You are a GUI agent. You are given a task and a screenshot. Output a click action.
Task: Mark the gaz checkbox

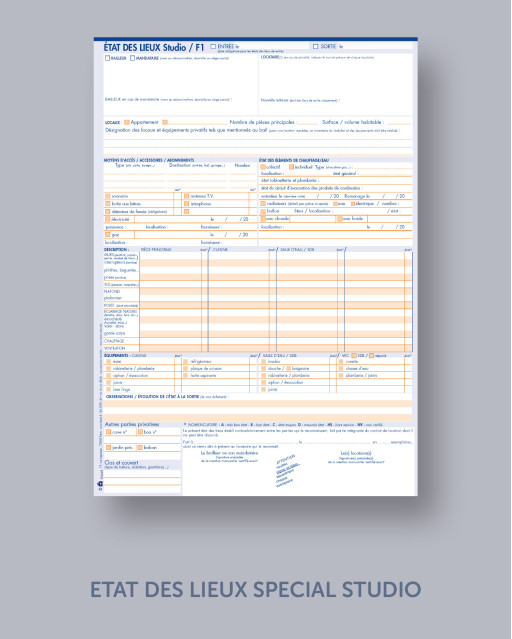108,235
